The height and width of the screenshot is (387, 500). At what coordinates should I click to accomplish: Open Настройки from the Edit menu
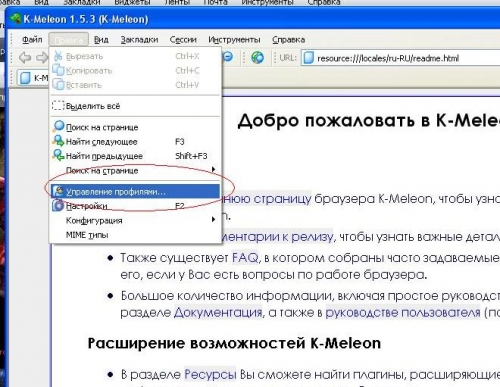coord(135,206)
